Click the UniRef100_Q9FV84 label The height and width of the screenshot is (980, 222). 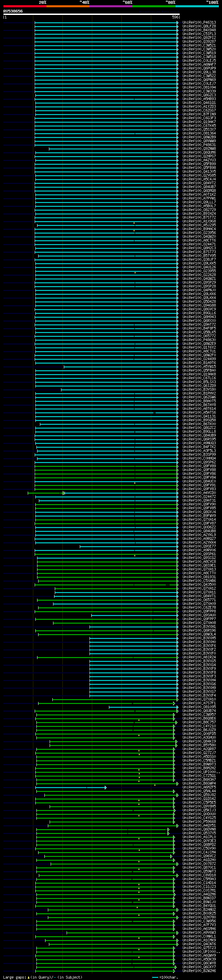199,477
